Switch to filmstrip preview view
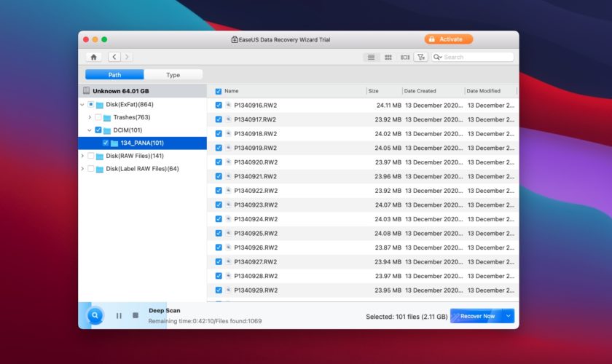Viewport: 612px width, 364px height. tap(405, 57)
